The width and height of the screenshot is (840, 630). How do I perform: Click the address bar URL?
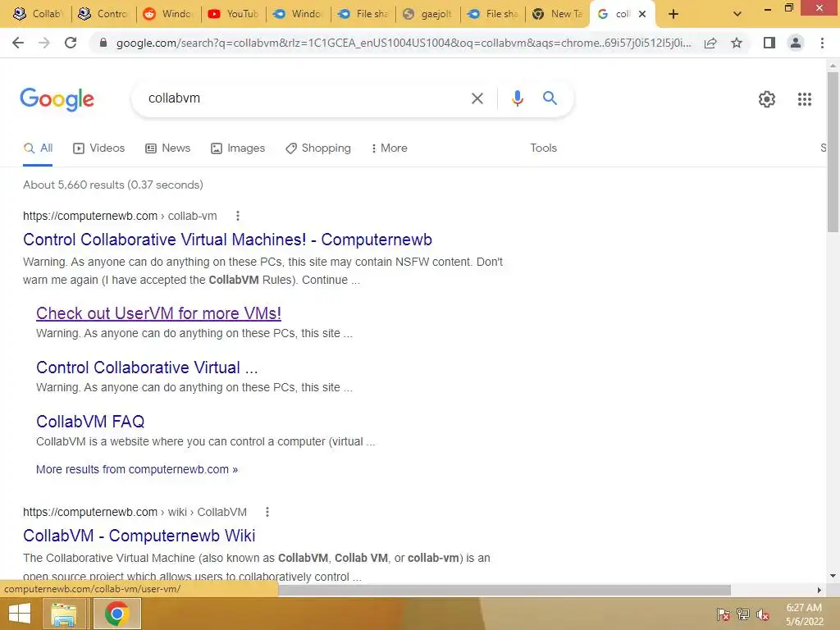(x=403, y=43)
